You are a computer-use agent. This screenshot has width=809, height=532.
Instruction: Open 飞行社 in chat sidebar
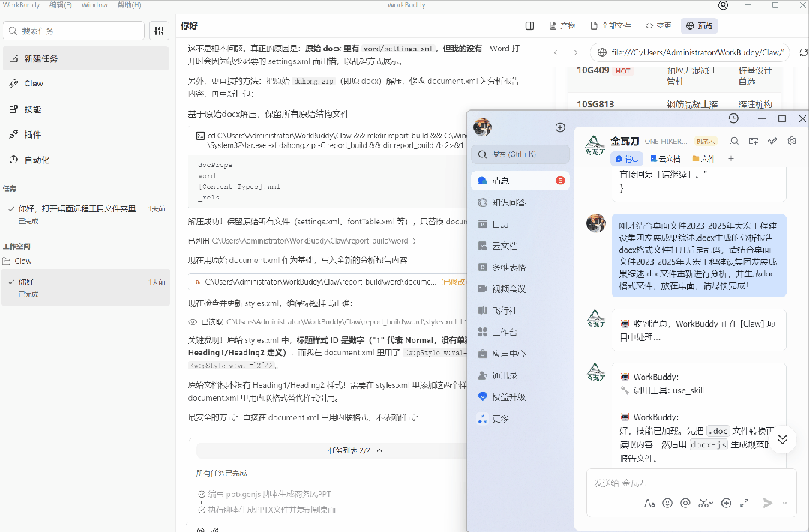click(x=520, y=311)
